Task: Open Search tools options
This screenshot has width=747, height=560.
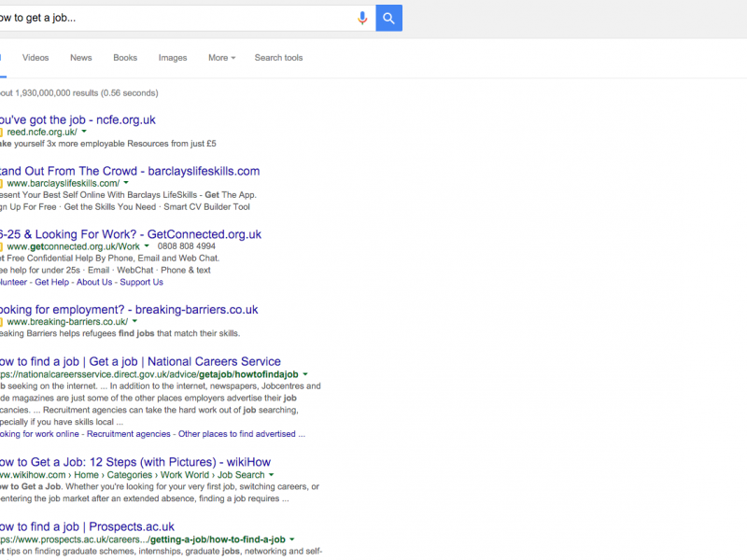Action: point(278,58)
